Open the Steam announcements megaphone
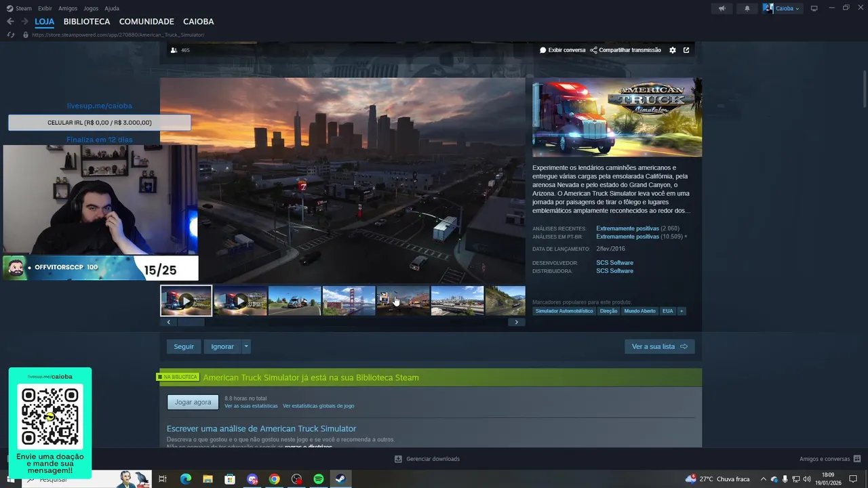This screenshot has width=868, height=488. coord(722,8)
